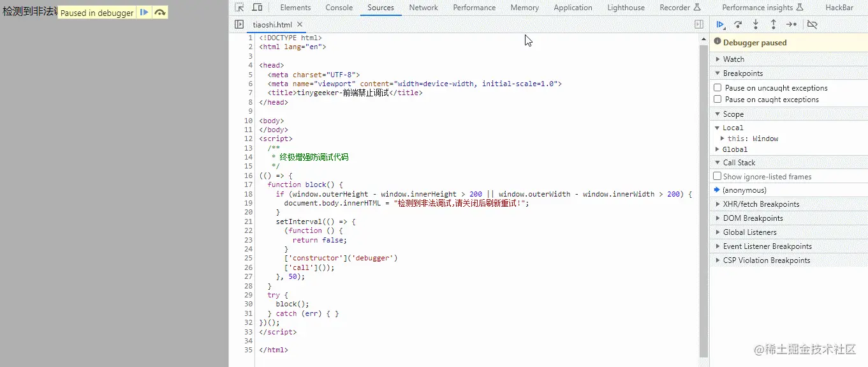Select the Sources tab
Viewport: 868px width, 367px height.
click(x=381, y=8)
